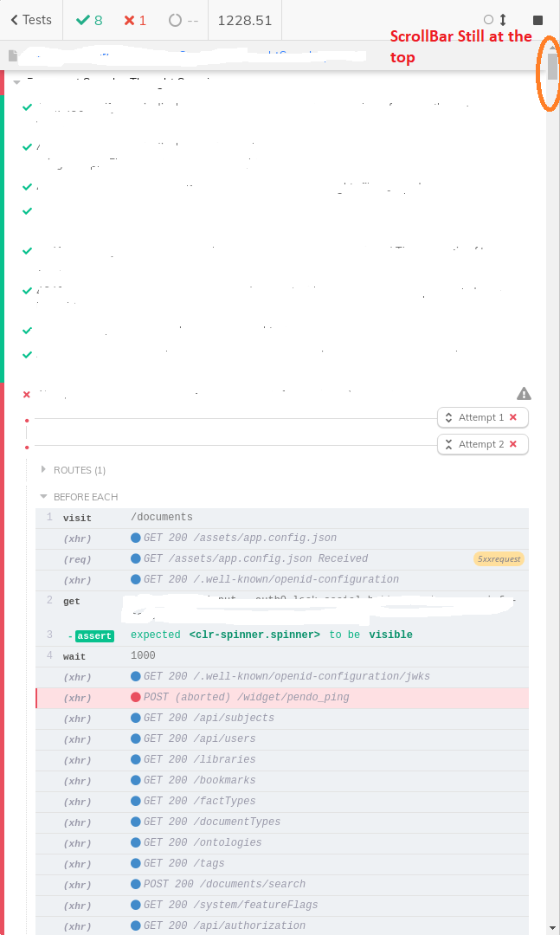Click the blue dot beside /bookmarks
Screen dimensions: 560x935
point(135,781)
